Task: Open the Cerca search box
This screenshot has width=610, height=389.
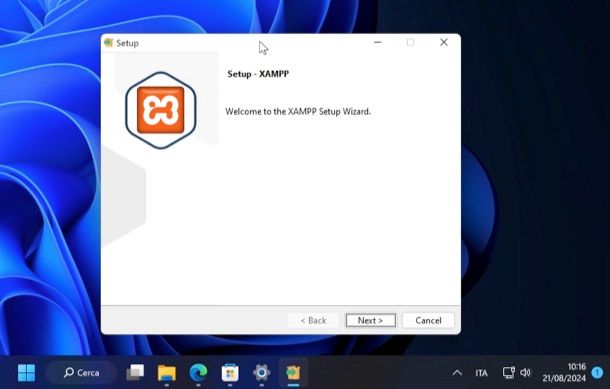Action: click(81, 373)
